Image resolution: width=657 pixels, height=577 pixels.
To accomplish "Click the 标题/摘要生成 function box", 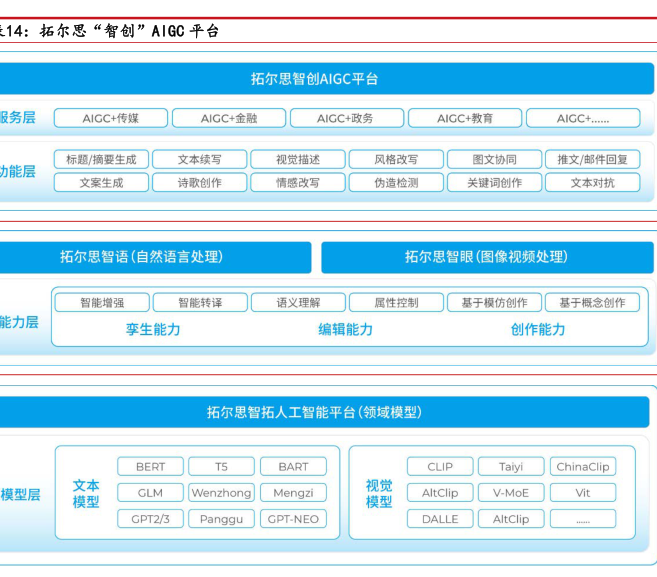I will point(101,159).
